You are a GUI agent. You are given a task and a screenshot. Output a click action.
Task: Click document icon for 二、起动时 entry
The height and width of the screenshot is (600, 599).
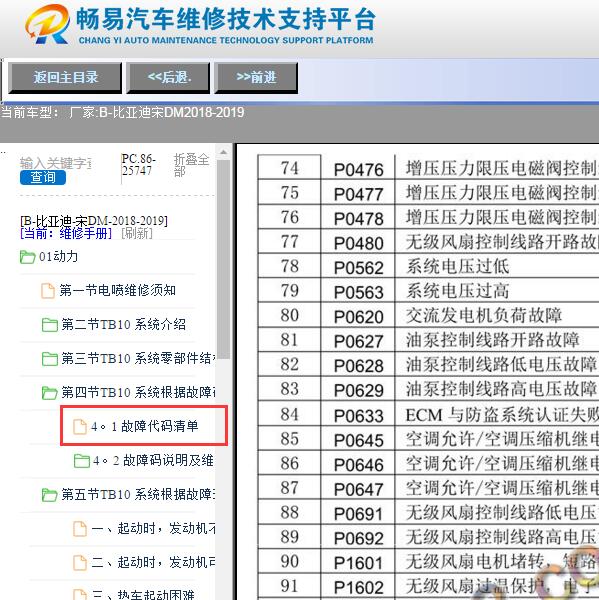(80, 563)
